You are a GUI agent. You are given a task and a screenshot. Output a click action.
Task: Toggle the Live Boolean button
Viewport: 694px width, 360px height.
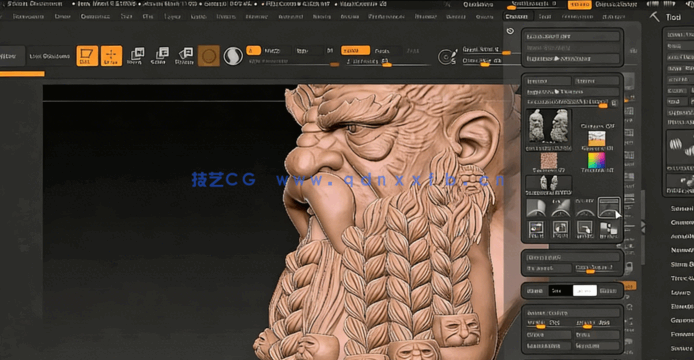coord(50,56)
